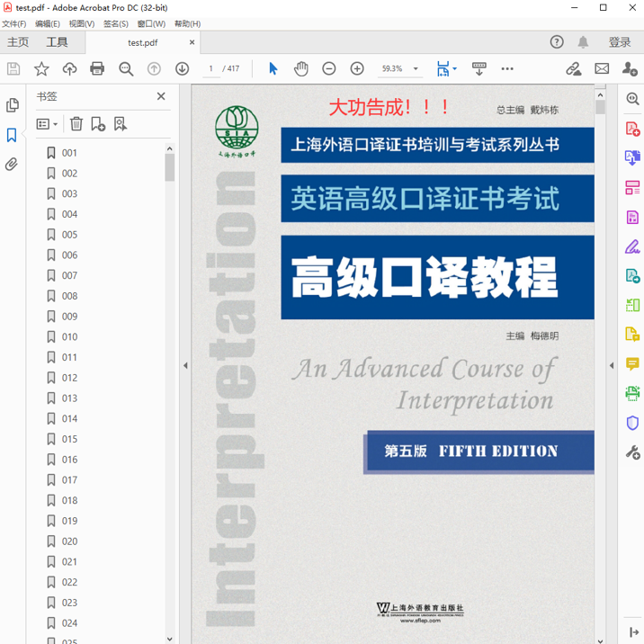Close the test.pdf tab

192,42
